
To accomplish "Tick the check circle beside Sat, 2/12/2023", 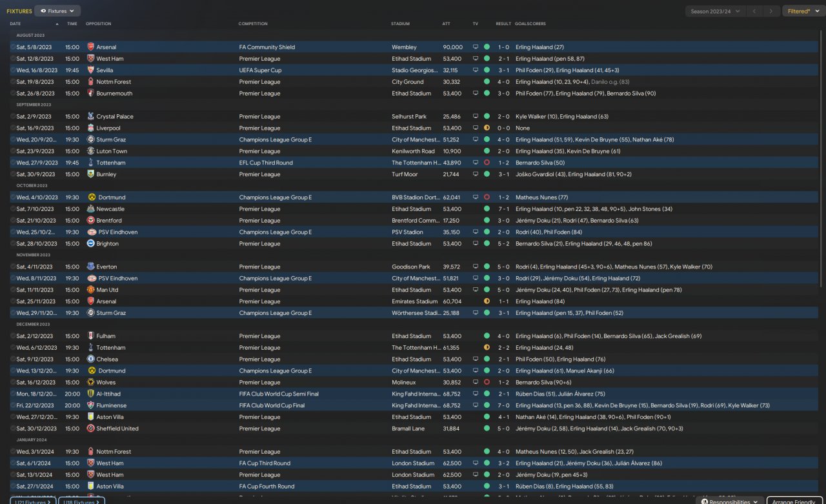I will tap(13, 336).
